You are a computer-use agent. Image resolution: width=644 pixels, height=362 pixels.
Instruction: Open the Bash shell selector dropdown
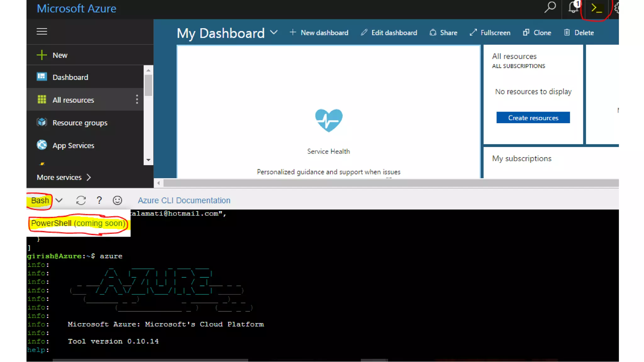(59, 200)
